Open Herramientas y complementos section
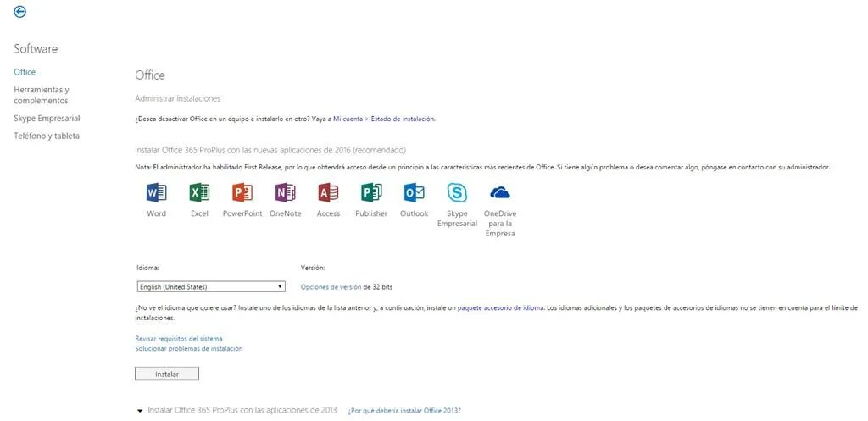 [42, 95]
